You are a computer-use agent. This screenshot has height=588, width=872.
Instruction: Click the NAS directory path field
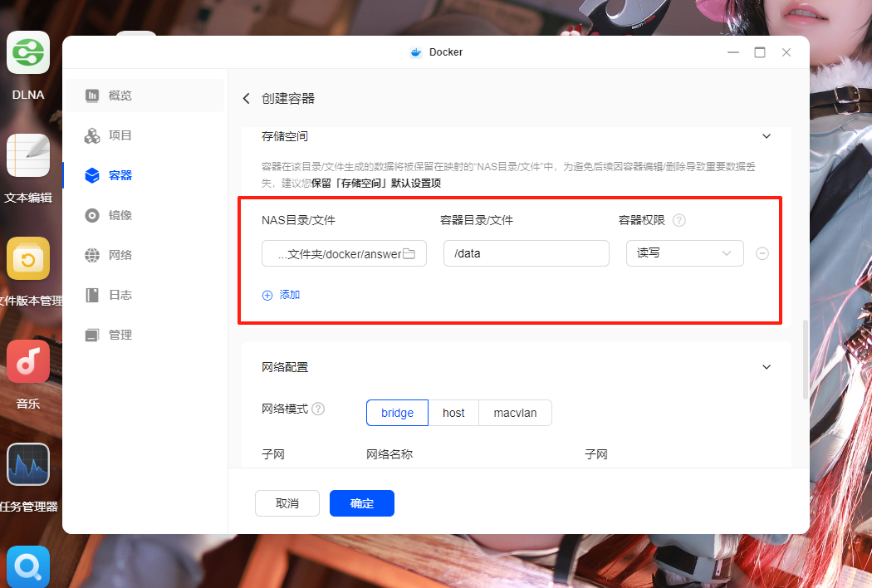point(344,253)
